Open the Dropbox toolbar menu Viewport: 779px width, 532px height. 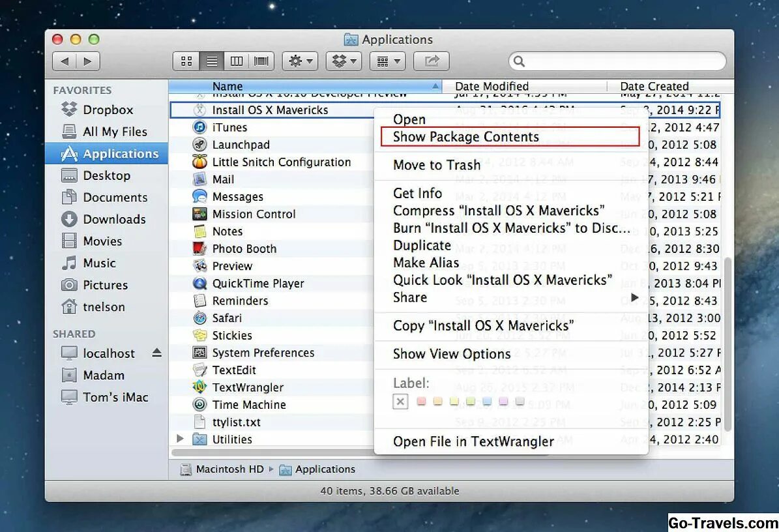coord(344,61)
